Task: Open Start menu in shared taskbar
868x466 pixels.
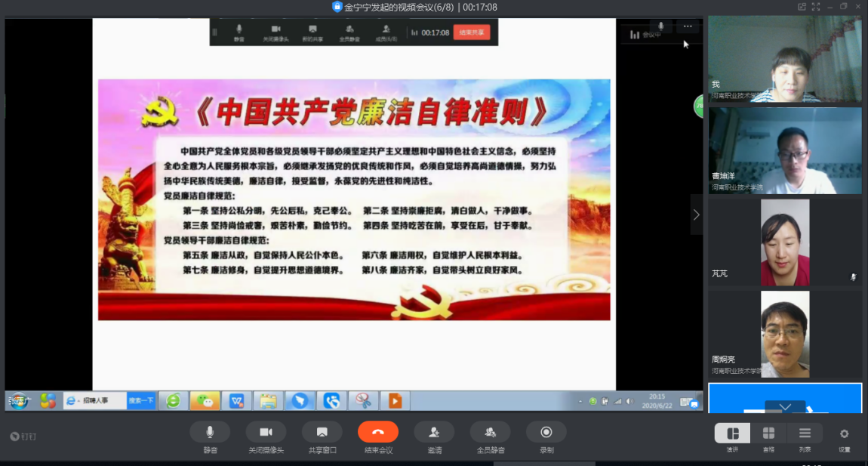Action: click(18, 400)
